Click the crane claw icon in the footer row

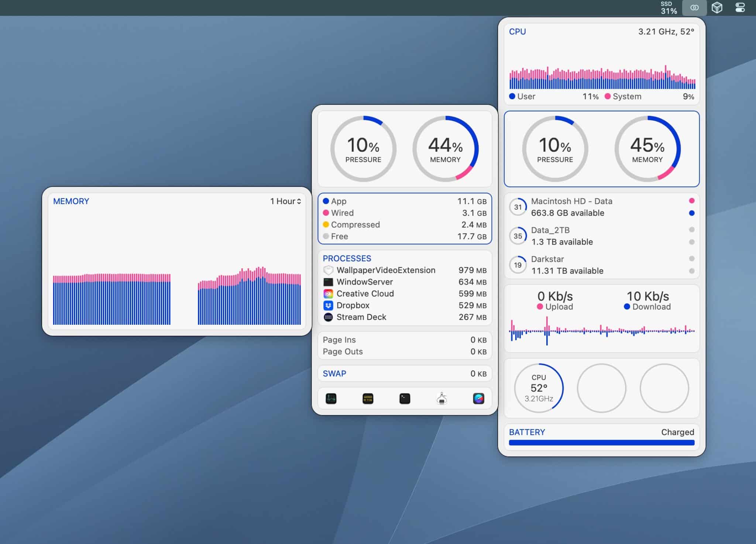tap(442, 398)
